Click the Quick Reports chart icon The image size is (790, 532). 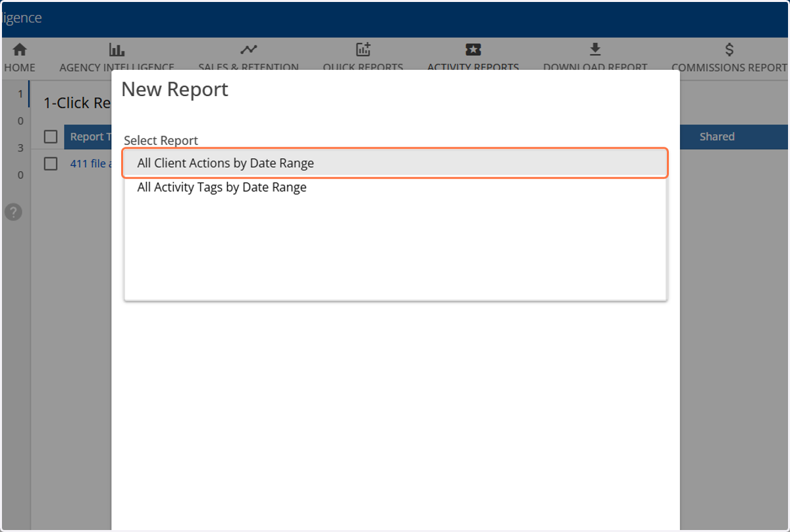point(363,49)
